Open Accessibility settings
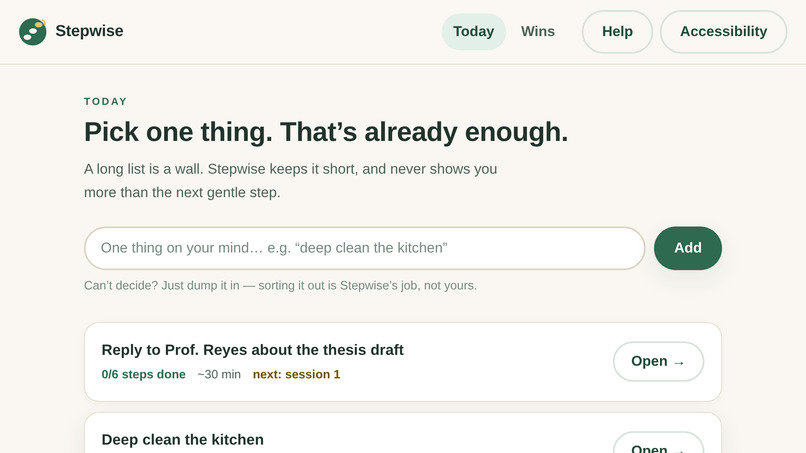806x453 pixels. pos(723,31)
